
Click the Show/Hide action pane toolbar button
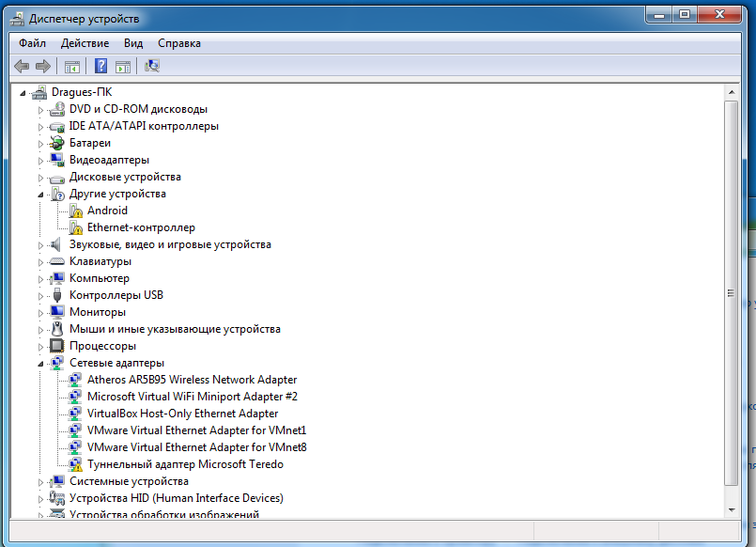pos(123,67)
